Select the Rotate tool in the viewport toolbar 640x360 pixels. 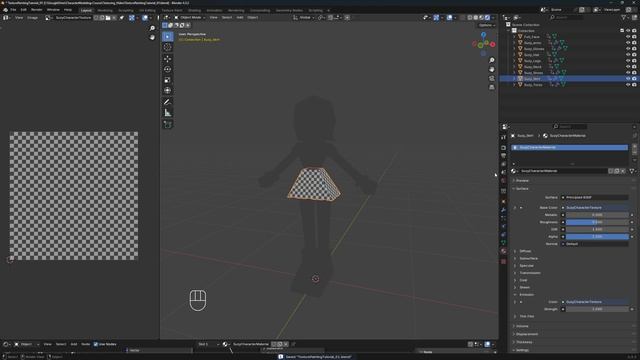point(167,69)
